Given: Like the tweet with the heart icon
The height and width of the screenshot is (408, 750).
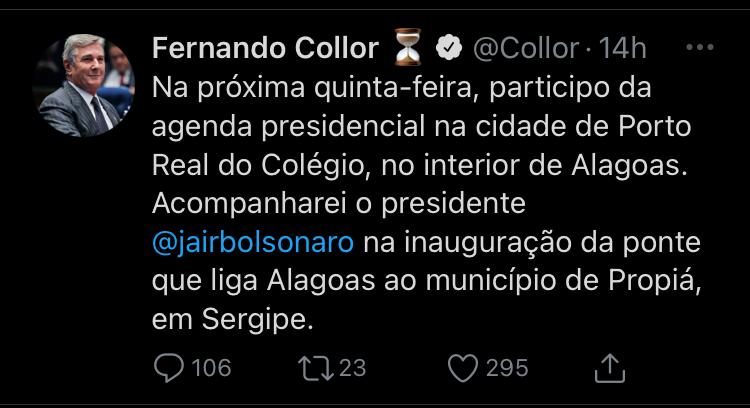Looking at the screenshot, I should 462,368.
